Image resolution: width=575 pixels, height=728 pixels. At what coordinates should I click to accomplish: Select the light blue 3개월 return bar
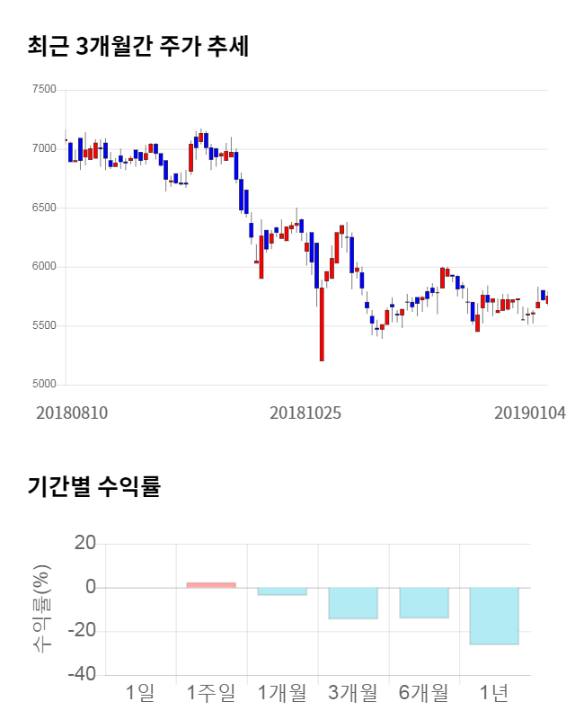click(353, 603)
